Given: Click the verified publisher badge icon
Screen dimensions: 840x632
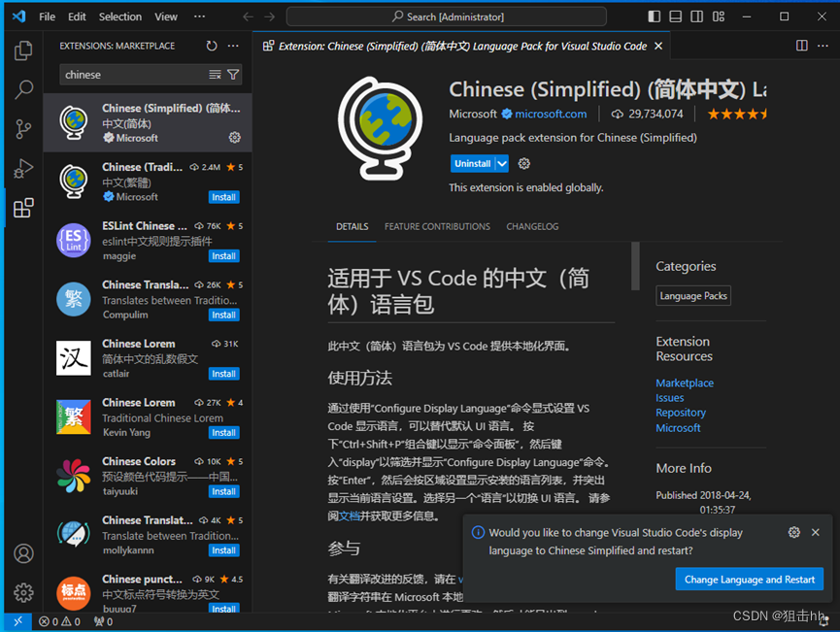Looking at the screenshot, I should [x=507, y=114].
